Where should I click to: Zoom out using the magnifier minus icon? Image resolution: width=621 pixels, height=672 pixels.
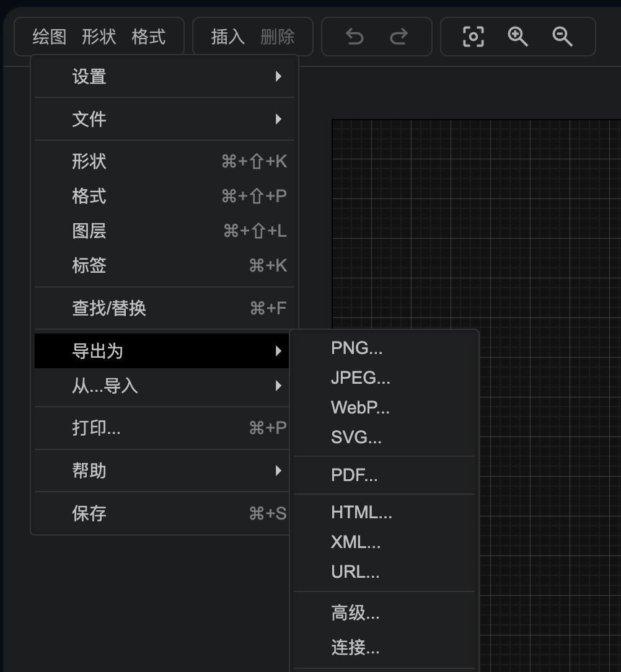562,37
